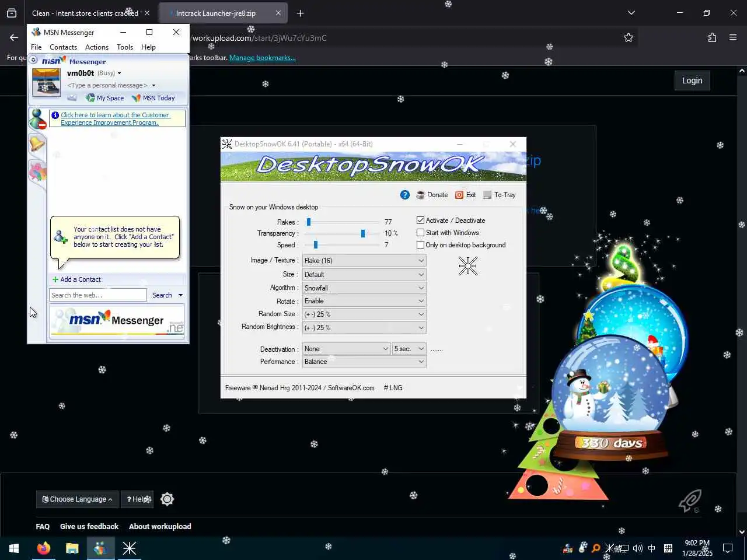Open the Customer Experience Improvement Program link
The image size is (747, 560).
click(115, 118)
